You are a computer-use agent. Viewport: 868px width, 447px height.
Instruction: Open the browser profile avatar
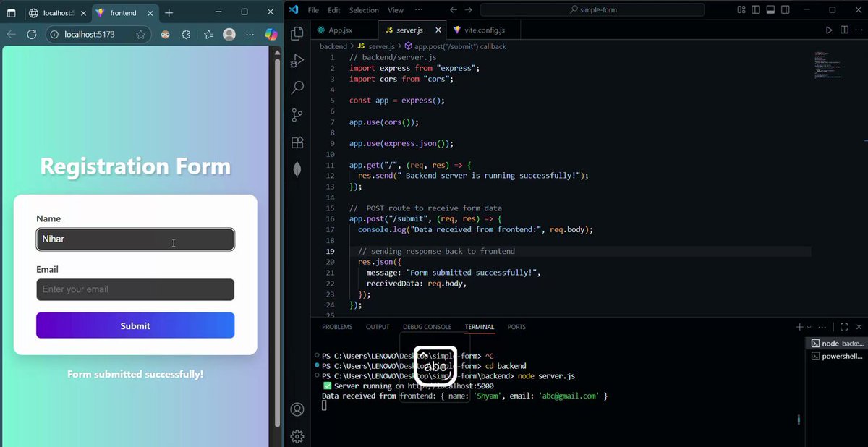[229, 34]
